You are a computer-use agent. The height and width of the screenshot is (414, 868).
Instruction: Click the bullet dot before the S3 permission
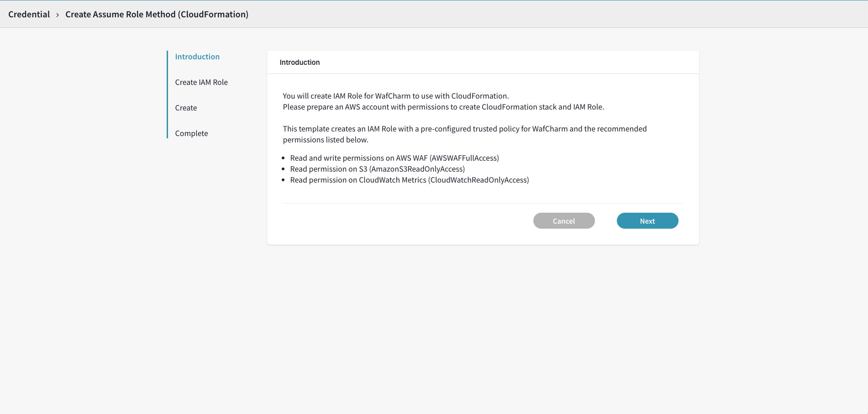284,169
